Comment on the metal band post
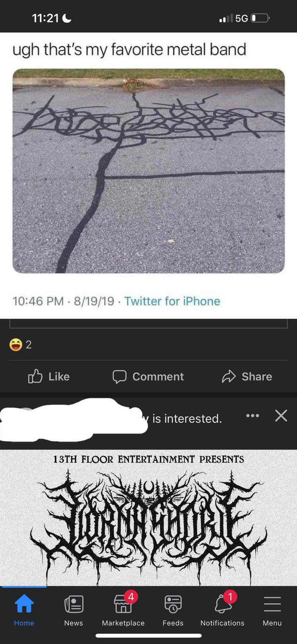The image size is (297, 644). point(148,376)
